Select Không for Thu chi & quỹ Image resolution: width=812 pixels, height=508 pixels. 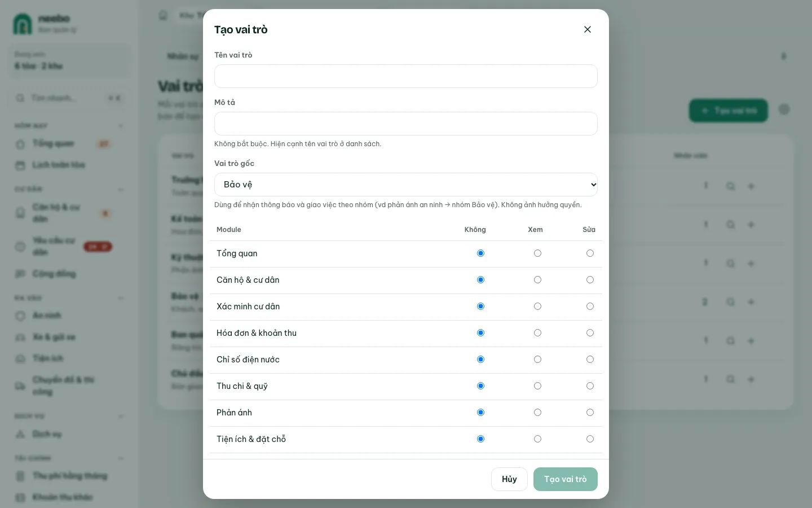click(x=480, y=386)
